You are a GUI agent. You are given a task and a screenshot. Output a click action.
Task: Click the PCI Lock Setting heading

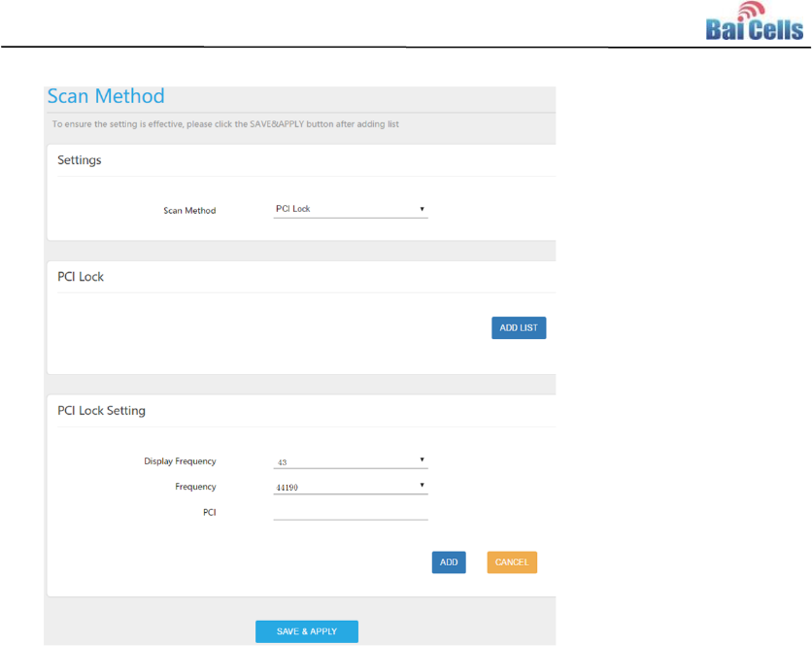(x=101, y=411)
